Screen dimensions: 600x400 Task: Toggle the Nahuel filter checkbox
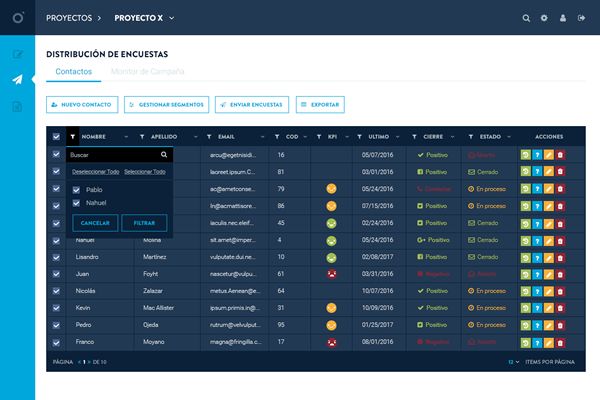(x=77, y=203)
